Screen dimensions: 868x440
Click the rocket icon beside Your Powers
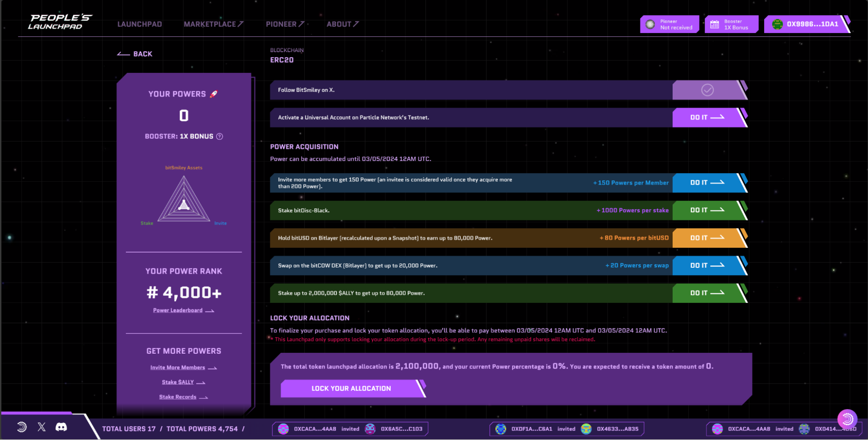[214, 94]
